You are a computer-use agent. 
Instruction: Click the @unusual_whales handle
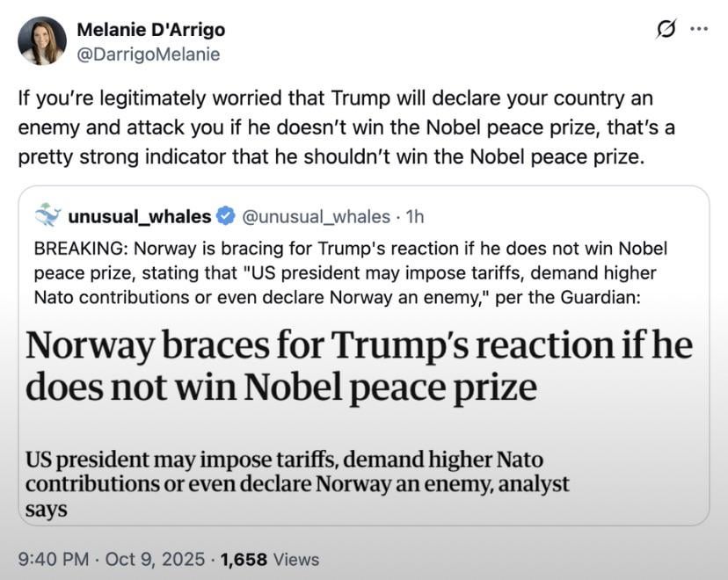[315, 216]
